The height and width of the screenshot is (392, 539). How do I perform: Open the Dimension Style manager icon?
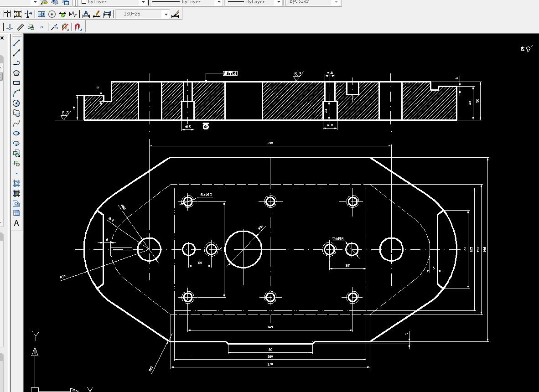tap(175, 14)
